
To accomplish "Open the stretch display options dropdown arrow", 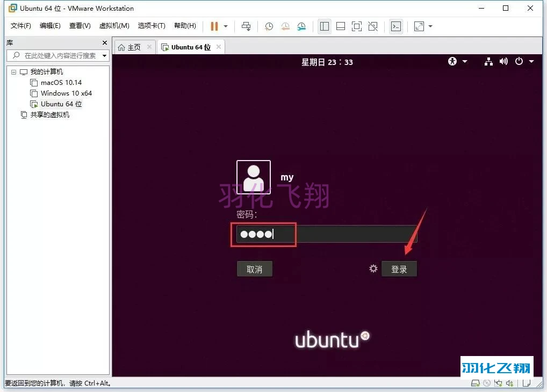I will point(430,26).
